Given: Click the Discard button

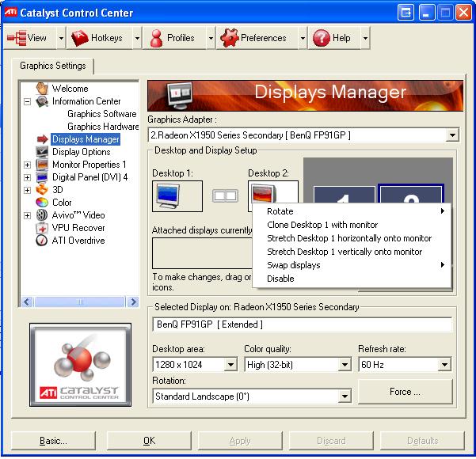Looking at the screenshot, I should pos(331,441).
